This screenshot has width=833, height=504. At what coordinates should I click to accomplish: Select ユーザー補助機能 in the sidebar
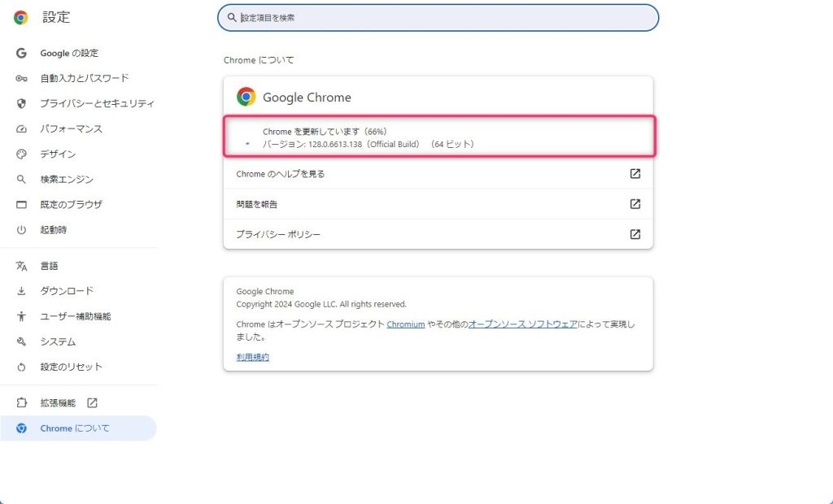[x=75, y=316]
